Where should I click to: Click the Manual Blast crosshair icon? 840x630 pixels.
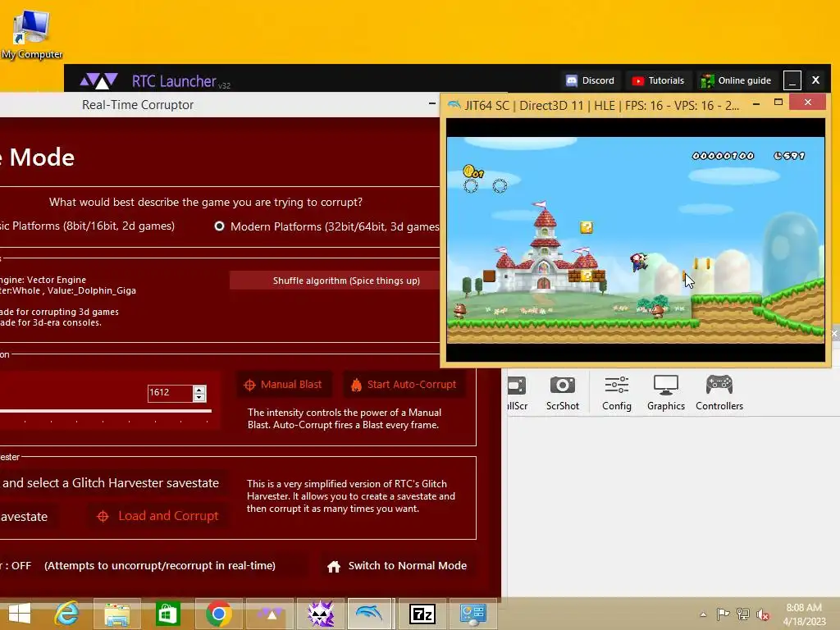coord(249,385)
